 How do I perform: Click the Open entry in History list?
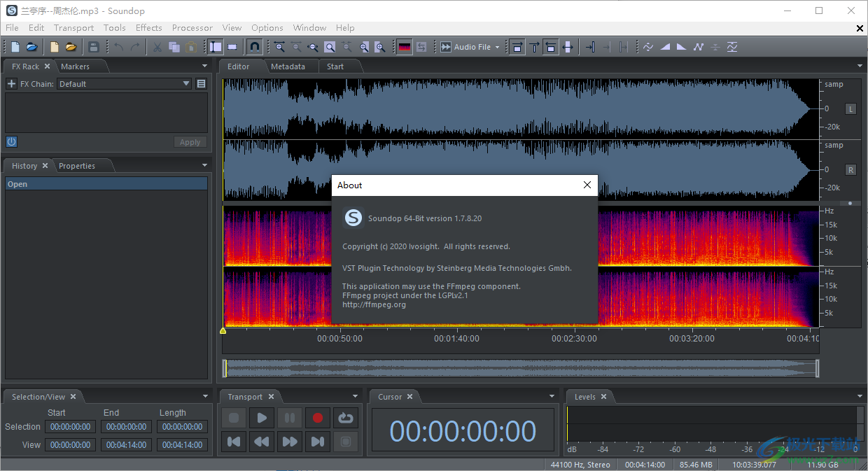(106, 184)
